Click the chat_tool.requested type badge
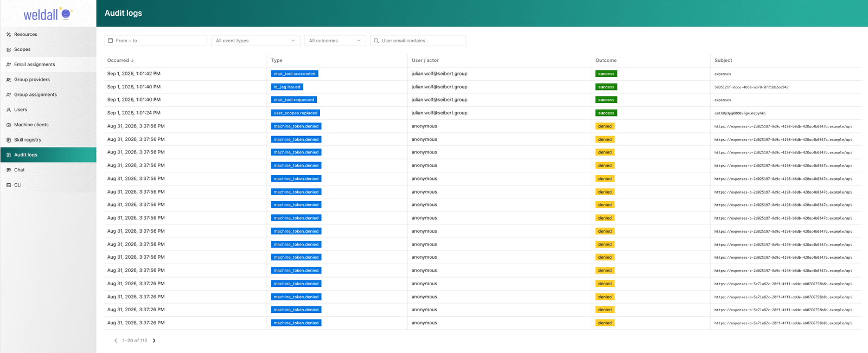868x353 pixels. (x=294, y=100)
